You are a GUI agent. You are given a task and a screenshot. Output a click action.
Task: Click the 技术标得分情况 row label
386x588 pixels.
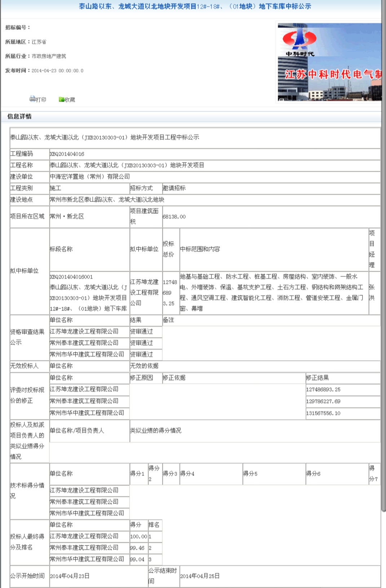tap(27, 491)
